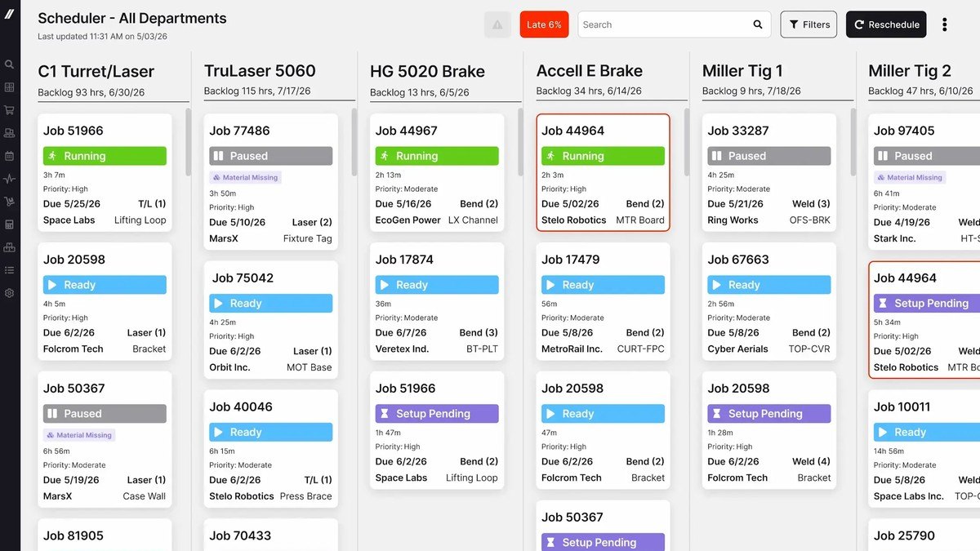Open the magnifier search icon in the left sidebar

[10, 64]
